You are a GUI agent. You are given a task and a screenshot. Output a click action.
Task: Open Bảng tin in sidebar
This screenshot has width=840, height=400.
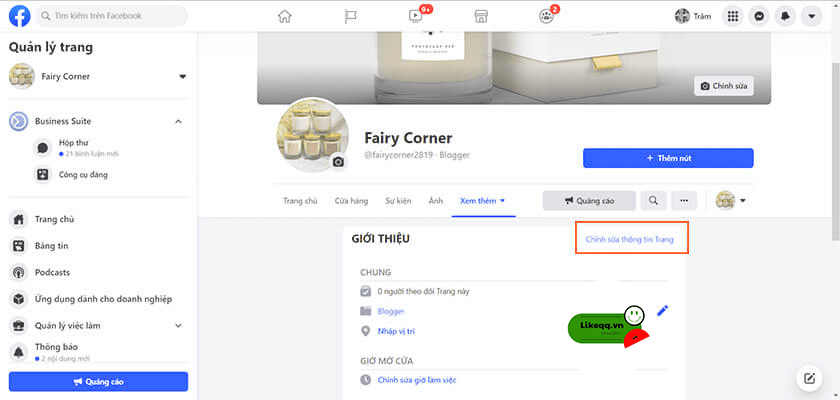point(51,246)
